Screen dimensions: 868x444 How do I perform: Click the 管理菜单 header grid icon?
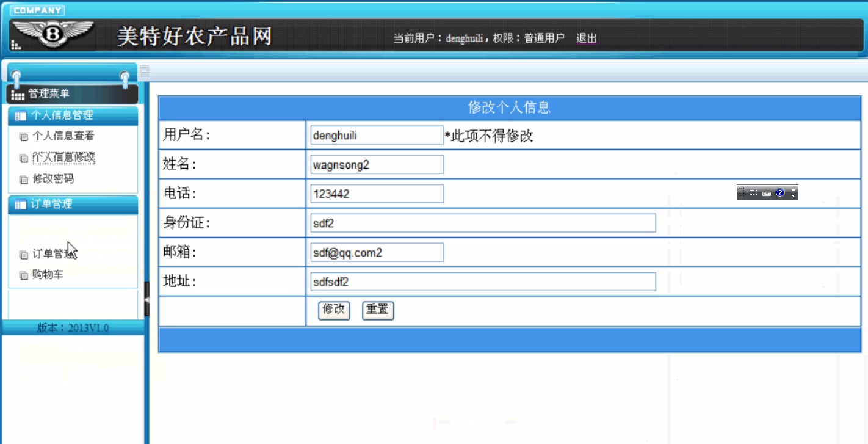coord(18,94)
